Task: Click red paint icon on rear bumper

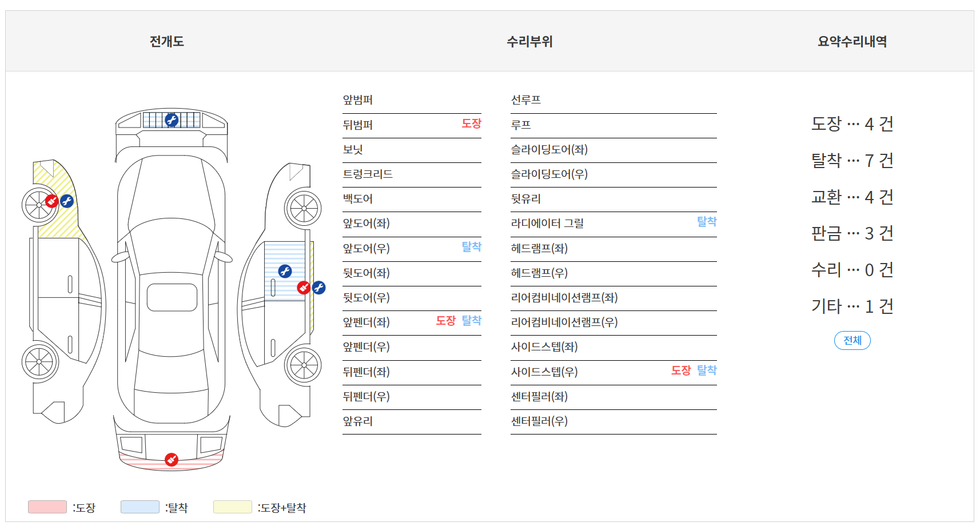Action: pos(172,460)
